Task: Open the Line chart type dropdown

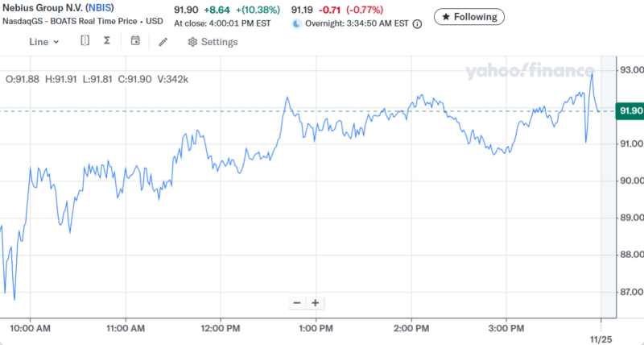Action: coord(43,42)
